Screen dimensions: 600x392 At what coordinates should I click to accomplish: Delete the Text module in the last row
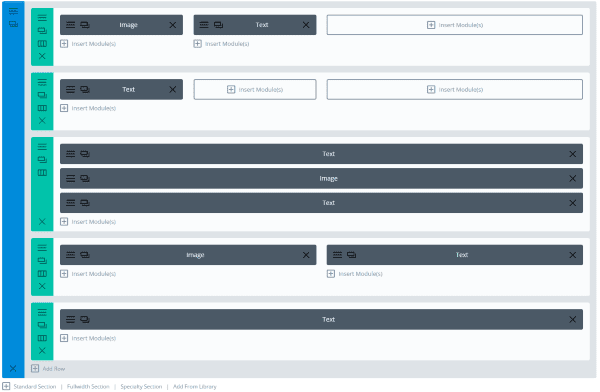572,319
